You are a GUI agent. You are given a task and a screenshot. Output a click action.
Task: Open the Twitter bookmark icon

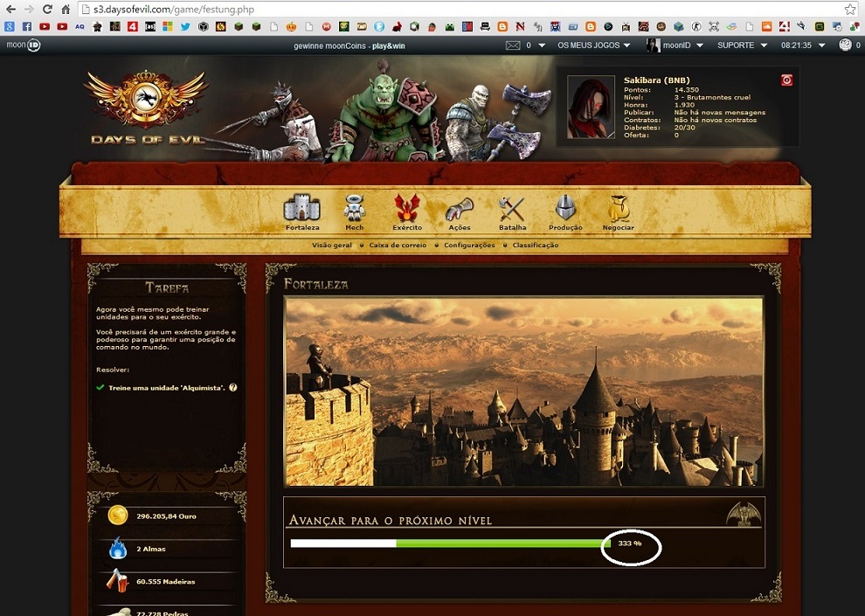point(185,26)
